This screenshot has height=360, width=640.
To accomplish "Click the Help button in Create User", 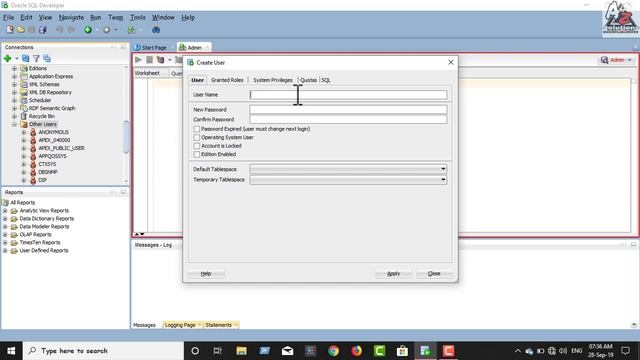I will pos(206,273).
